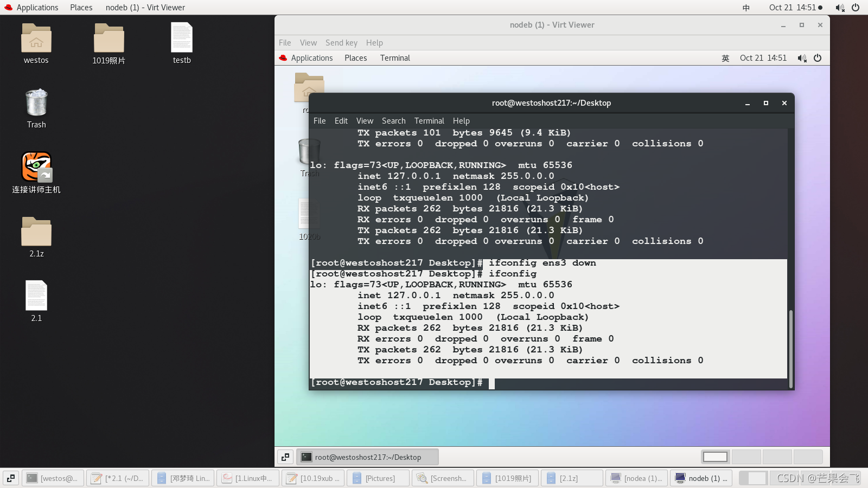Switch the 中 input method indicator
868x488 pixels.
746,7
